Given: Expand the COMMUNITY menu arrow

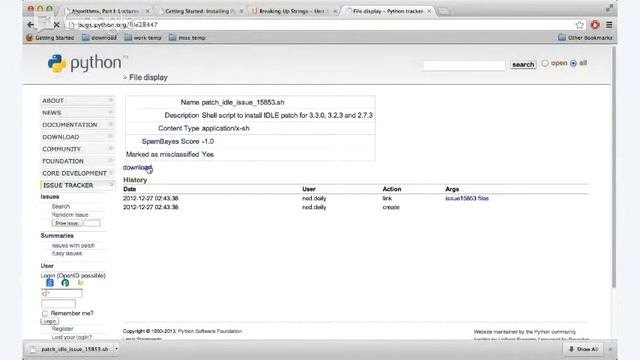Looking at the screenshot, I should (x=110, y=149).
